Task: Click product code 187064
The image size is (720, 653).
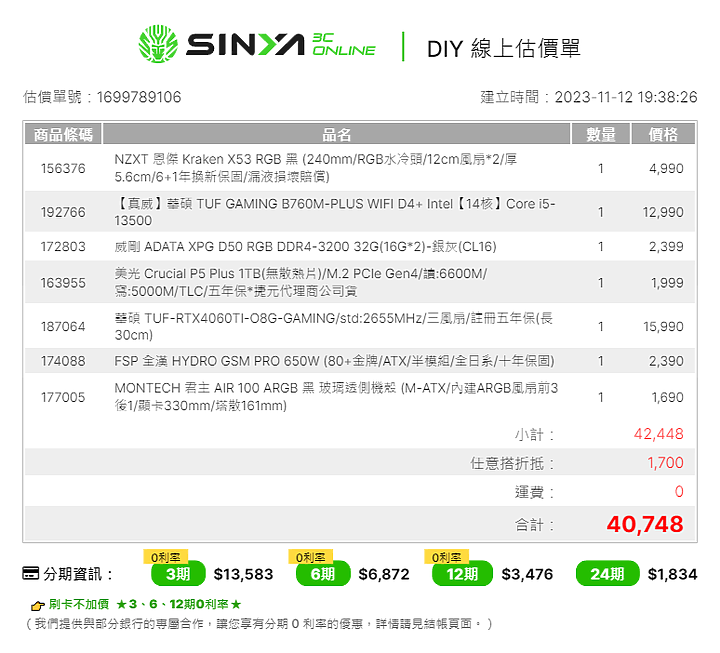Action: point(63,326)
